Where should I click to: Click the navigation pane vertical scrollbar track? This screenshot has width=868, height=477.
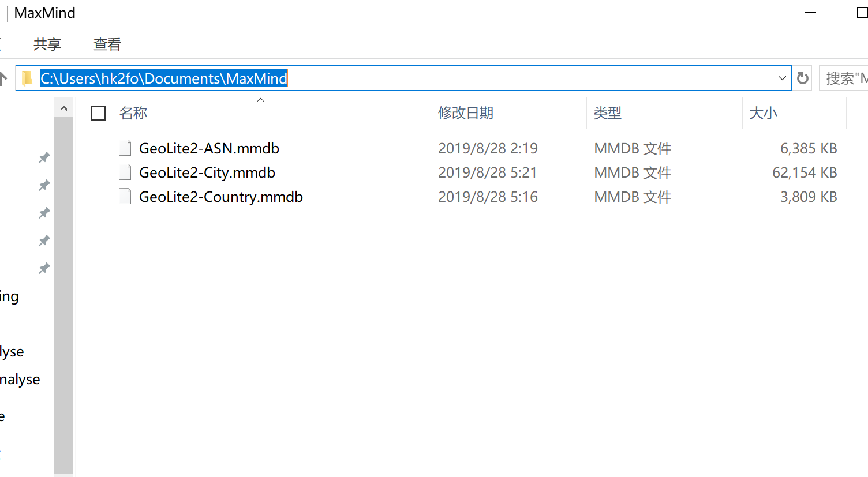[63, 294]
